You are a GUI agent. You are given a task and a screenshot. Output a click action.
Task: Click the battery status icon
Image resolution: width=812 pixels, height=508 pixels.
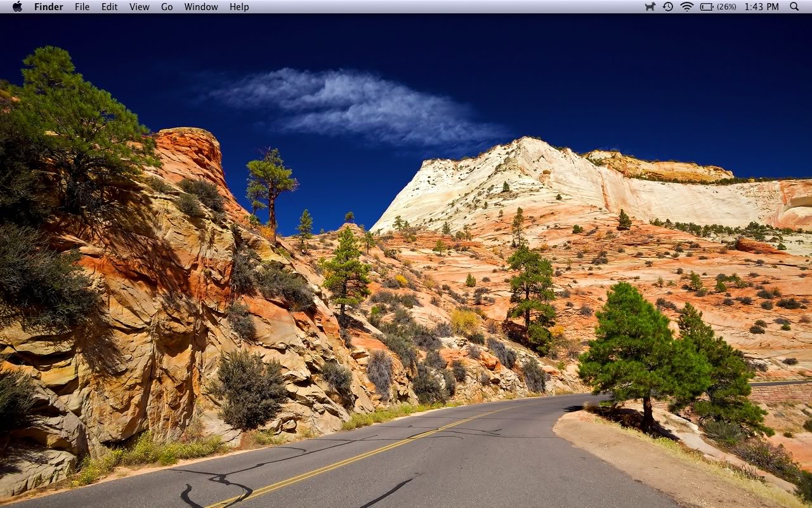tap(707, 7)
